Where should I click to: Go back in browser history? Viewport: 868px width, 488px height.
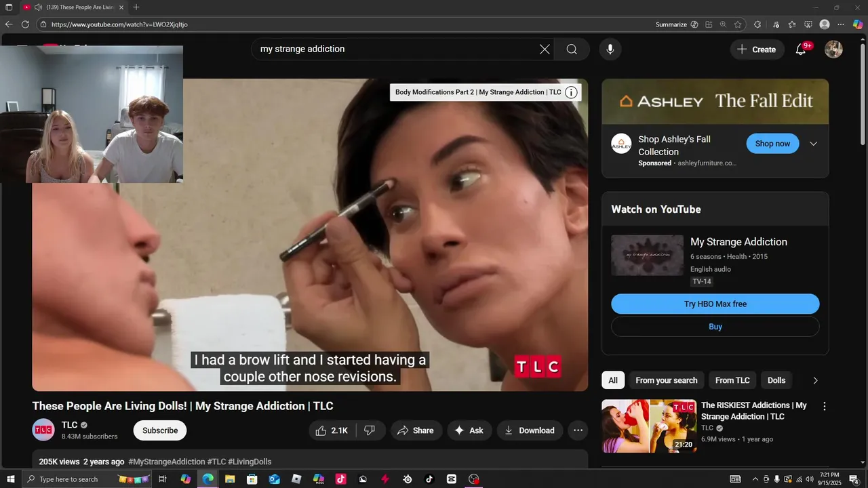click(x=9, y=24)
